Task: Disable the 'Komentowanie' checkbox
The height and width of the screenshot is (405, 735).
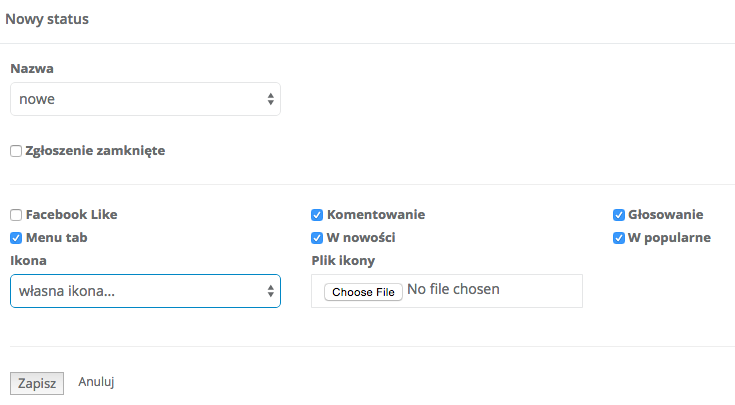Action: coord(317,214)
